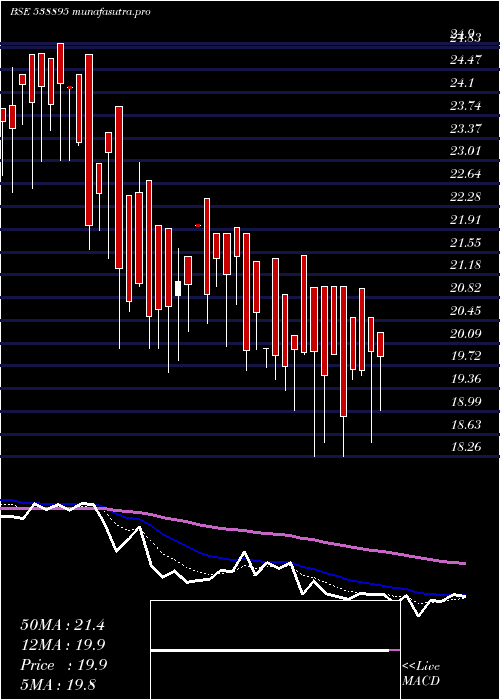Image resolution: width=500 pixels, height=700 pixels.
Task: Click the <<Live MACD label
Action: 421,674
